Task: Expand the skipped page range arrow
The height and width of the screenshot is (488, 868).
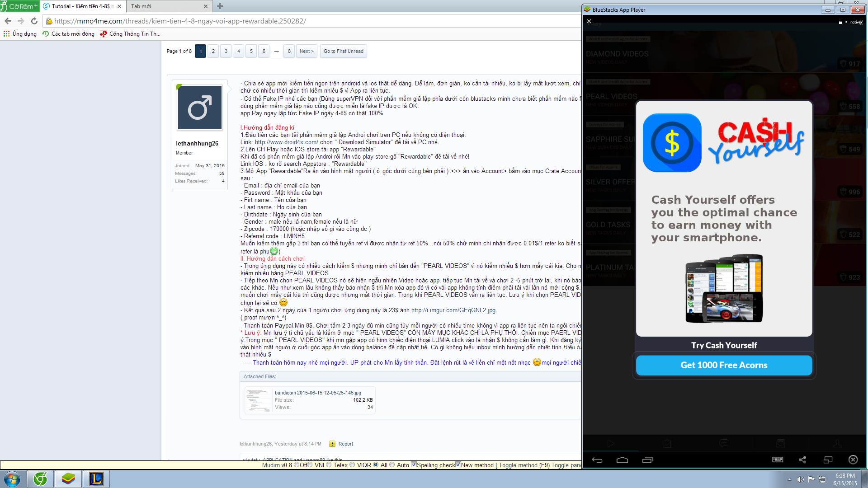Action: [276, 52]
